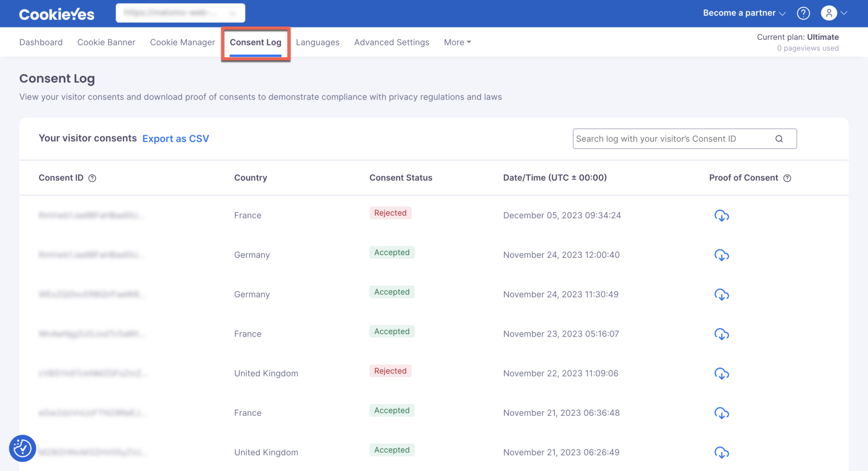868x471 pixels.
Task: Download proof for the United Kingdom rejected consent
Action: [722, 374]
